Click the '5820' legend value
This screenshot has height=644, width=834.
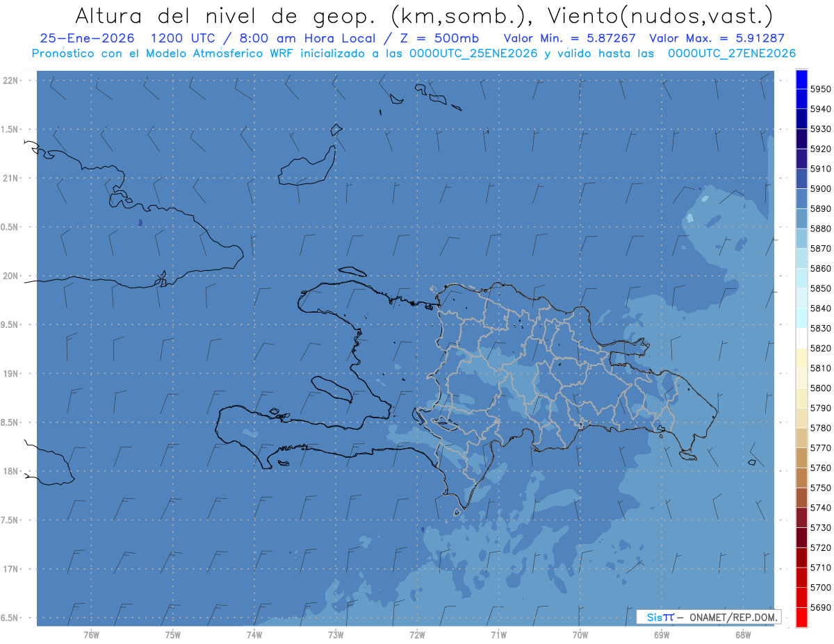(x=820, y=348)
